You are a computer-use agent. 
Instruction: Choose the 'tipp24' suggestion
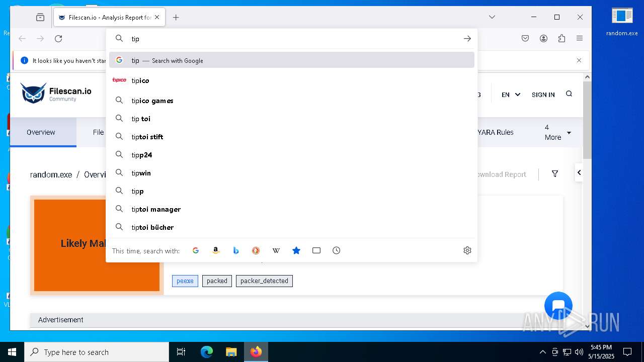click(292, 155)
